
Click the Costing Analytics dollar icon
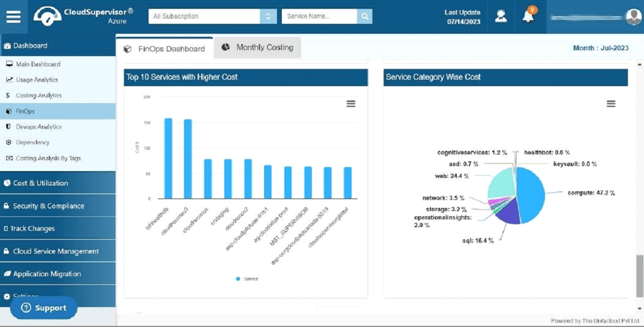(x=8, y=95)
